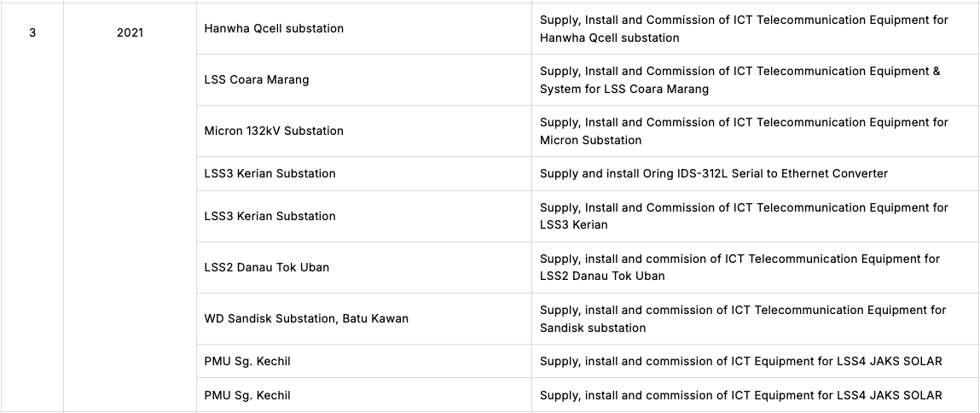This screenshot has width=980, height=413.
Task: Select the description mentioning Equipment for Hanwha Qcell
Action: (744, 29)
